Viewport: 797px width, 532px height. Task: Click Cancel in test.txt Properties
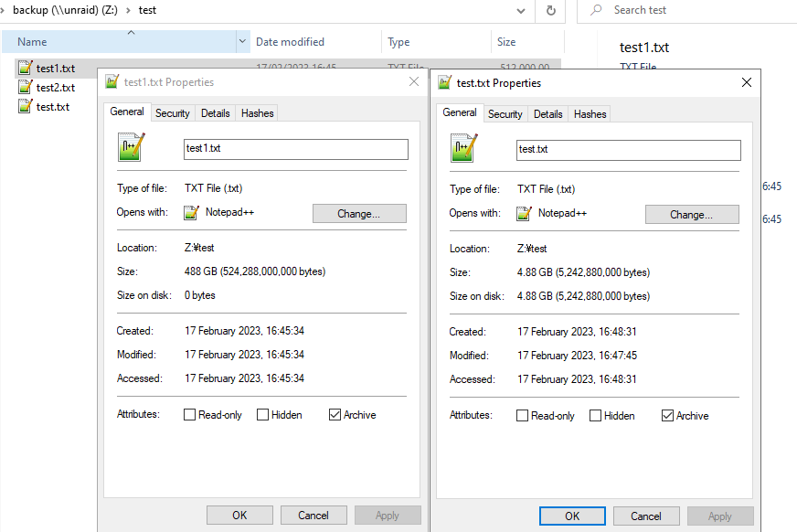tap(646, 516)
